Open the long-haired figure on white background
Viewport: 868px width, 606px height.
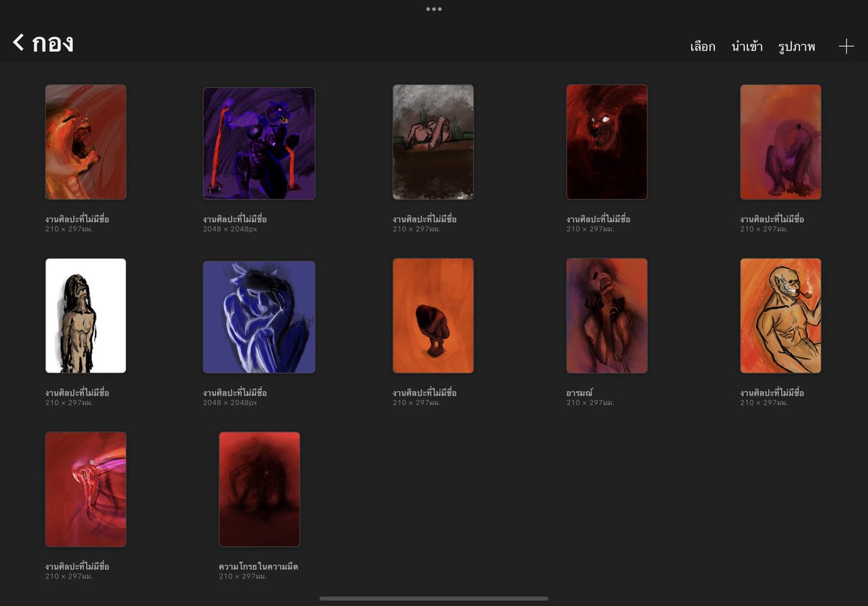(85, 315)
